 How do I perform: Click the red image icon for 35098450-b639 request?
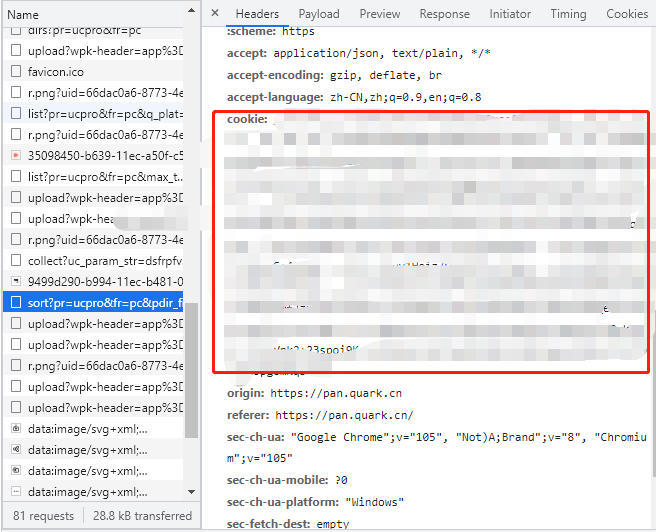pyautogui.click(x=16, y=156)
